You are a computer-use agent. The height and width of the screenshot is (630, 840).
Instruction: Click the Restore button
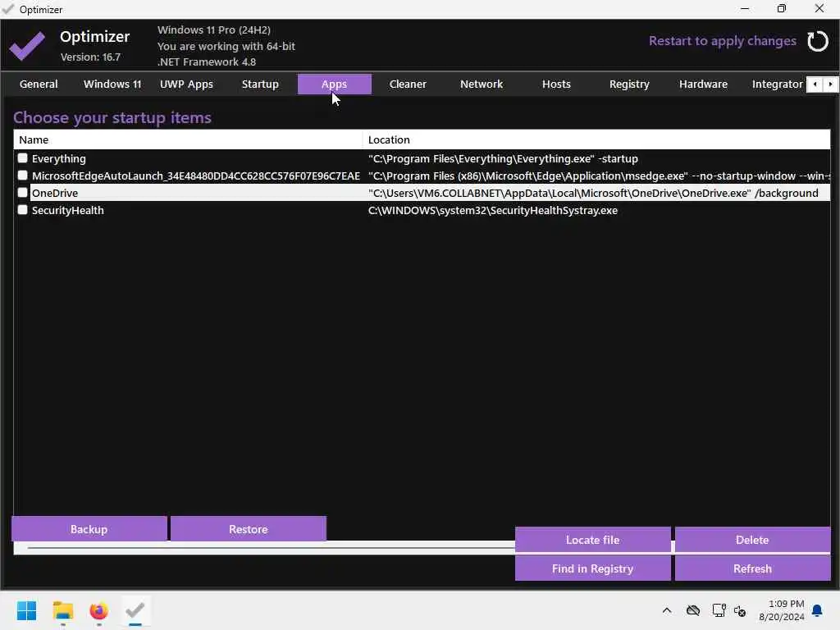[x=248, y=529]
